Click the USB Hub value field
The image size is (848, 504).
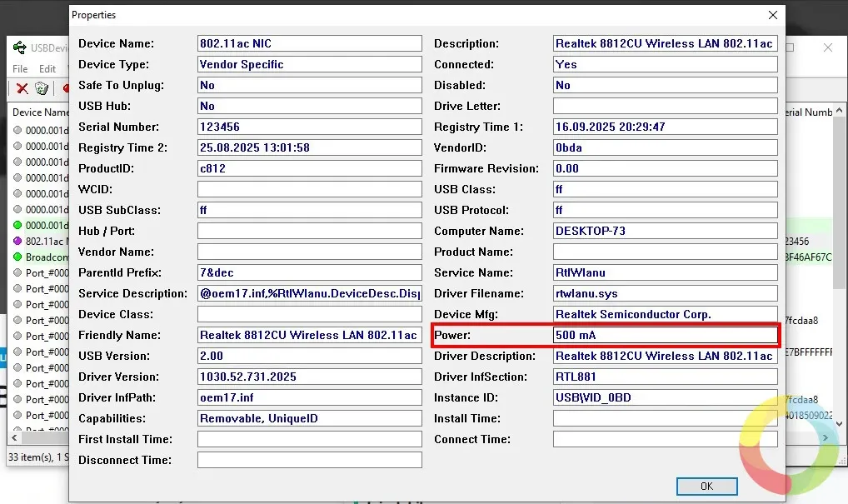309,106
